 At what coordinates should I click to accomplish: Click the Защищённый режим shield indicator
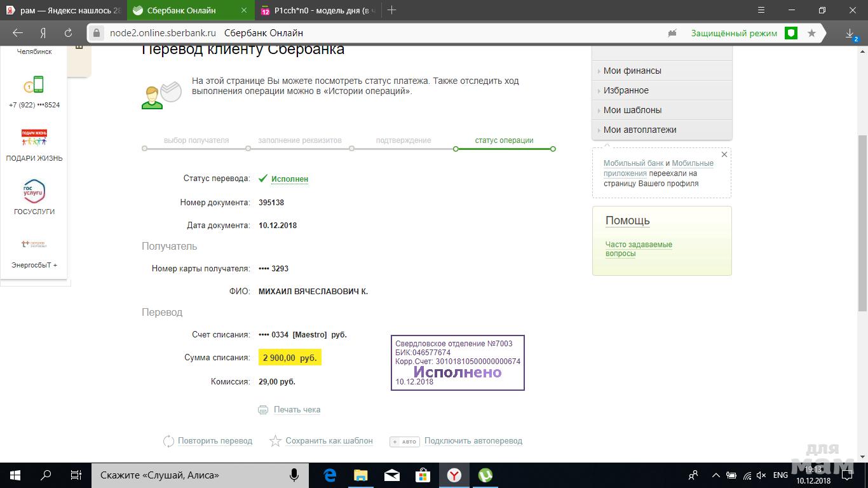coord(791,33)
